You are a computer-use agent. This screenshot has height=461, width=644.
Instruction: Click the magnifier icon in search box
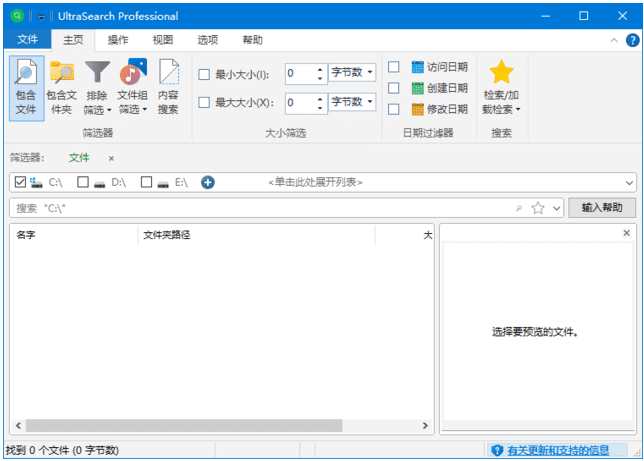click(x=519, y=208)
